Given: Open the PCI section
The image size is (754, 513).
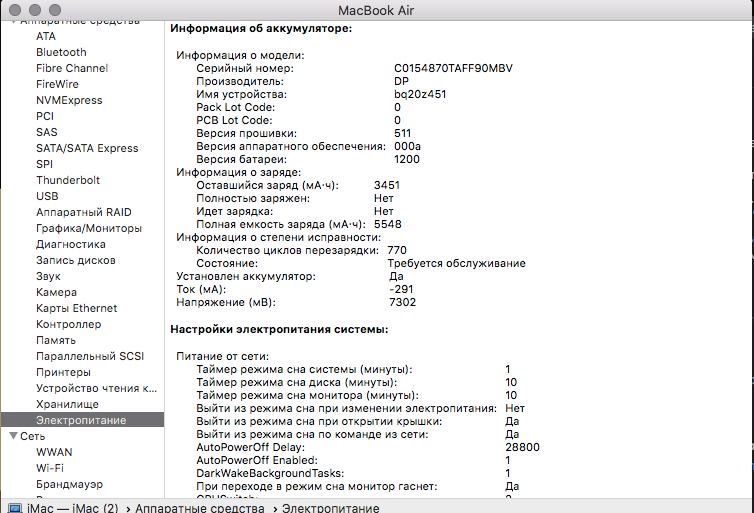Looking at the screenshot, I should coord(45,116).
